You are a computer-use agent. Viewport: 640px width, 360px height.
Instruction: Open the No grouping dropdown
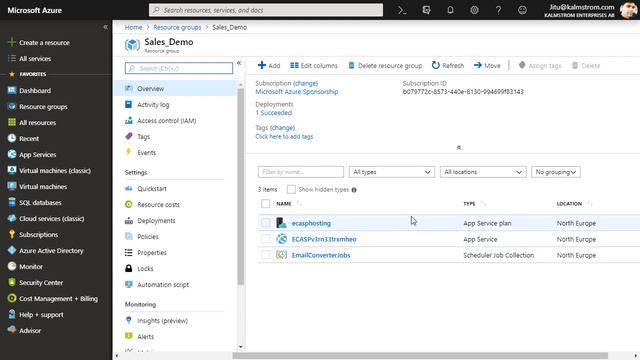pyautogui.click(x=556, y=172)
